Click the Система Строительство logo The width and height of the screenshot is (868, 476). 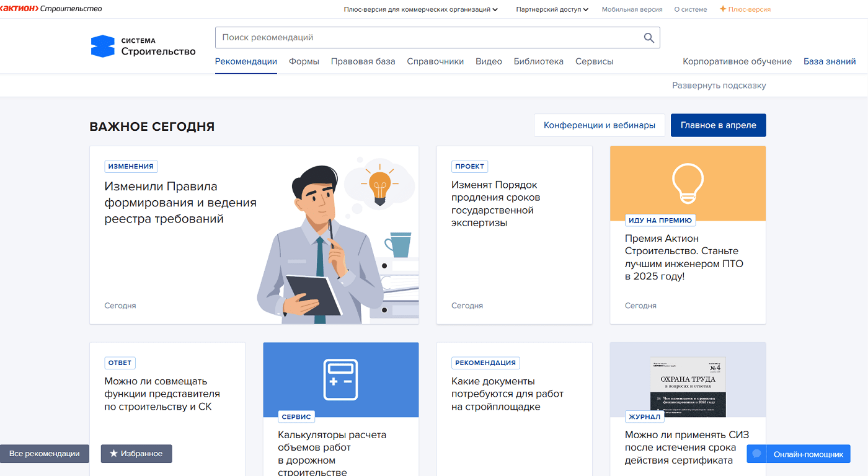click(143, 45)
